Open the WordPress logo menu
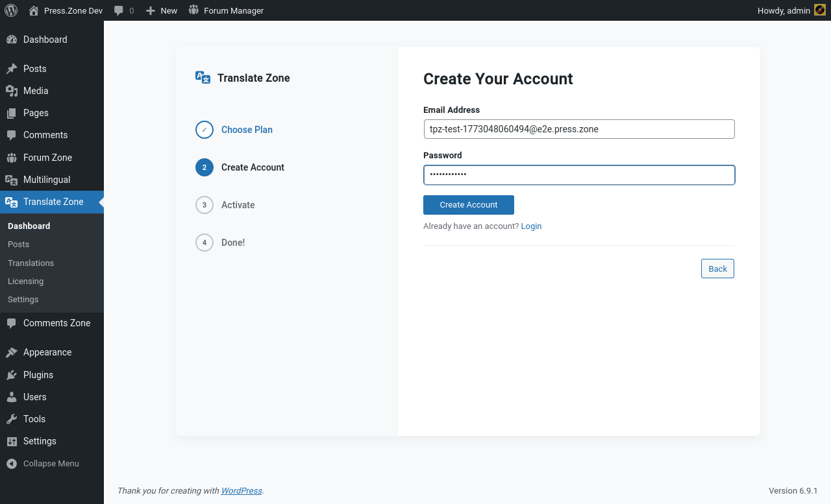Viewport: 831px width, 504px height. 11,10
